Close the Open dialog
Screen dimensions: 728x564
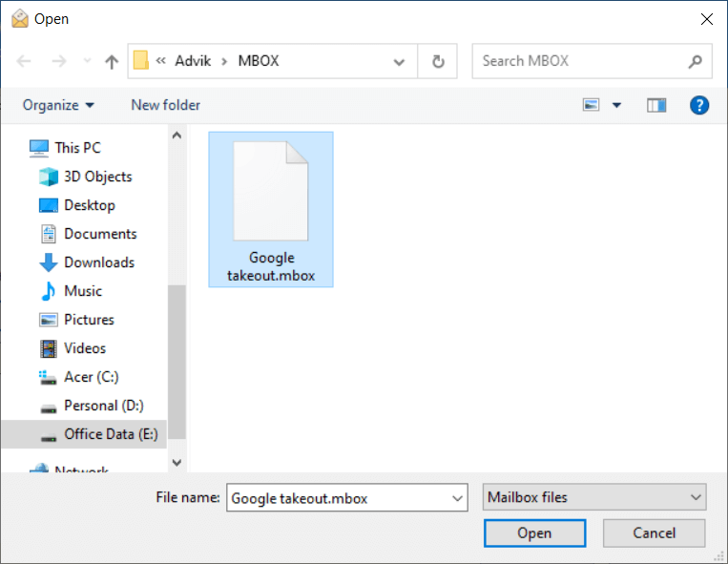pos(707,19)
